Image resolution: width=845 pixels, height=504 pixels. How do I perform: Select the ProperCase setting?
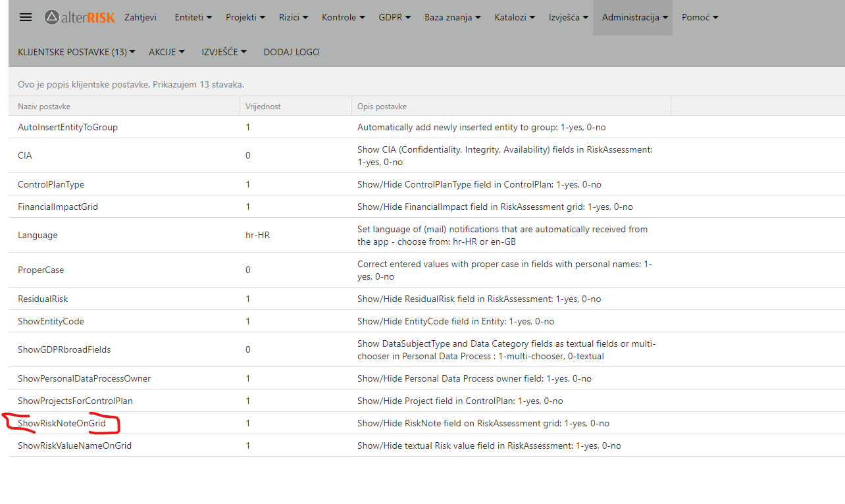click(x=41, y=270)
